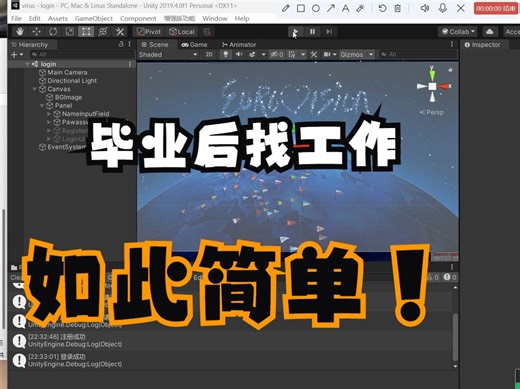Expand NameInputField in Hierarchy
Viewport: 520px width, 389px height.
49,114
